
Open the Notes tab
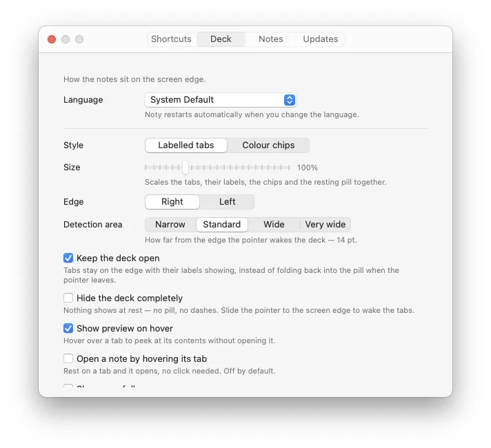(270, 39)
